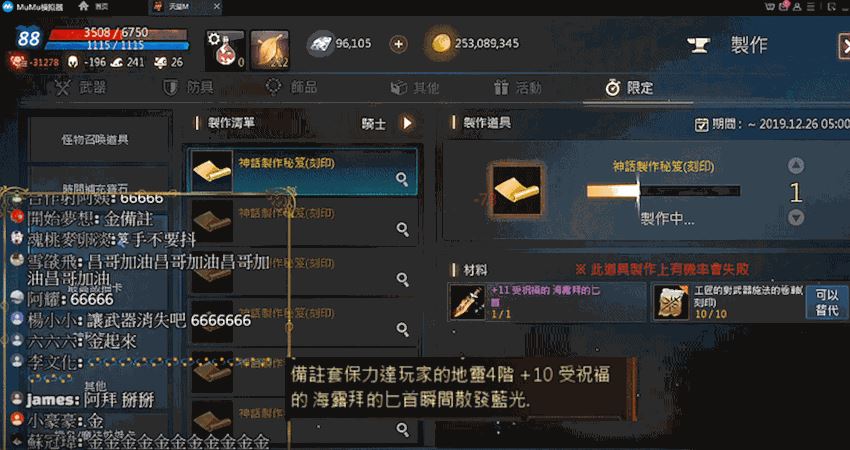Select the 限定 tab
850x450 pixels.
[x=629, y=87]
